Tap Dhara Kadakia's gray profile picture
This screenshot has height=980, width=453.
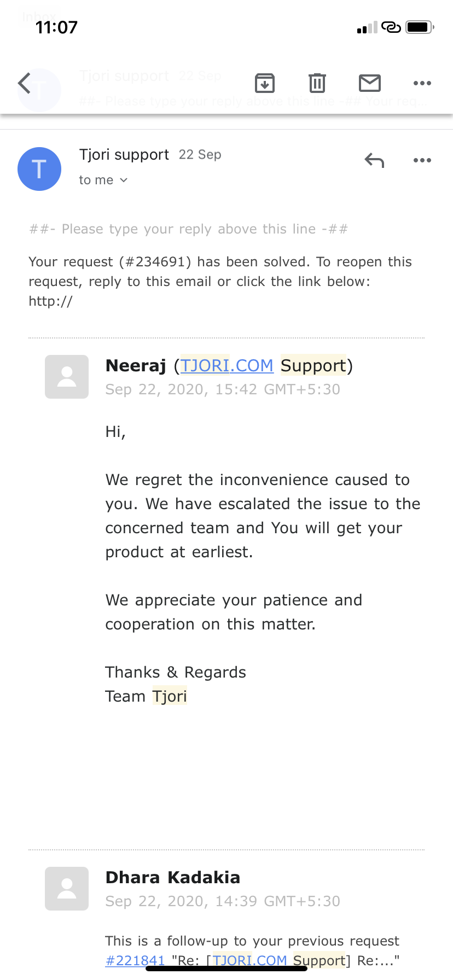(67, 889)
